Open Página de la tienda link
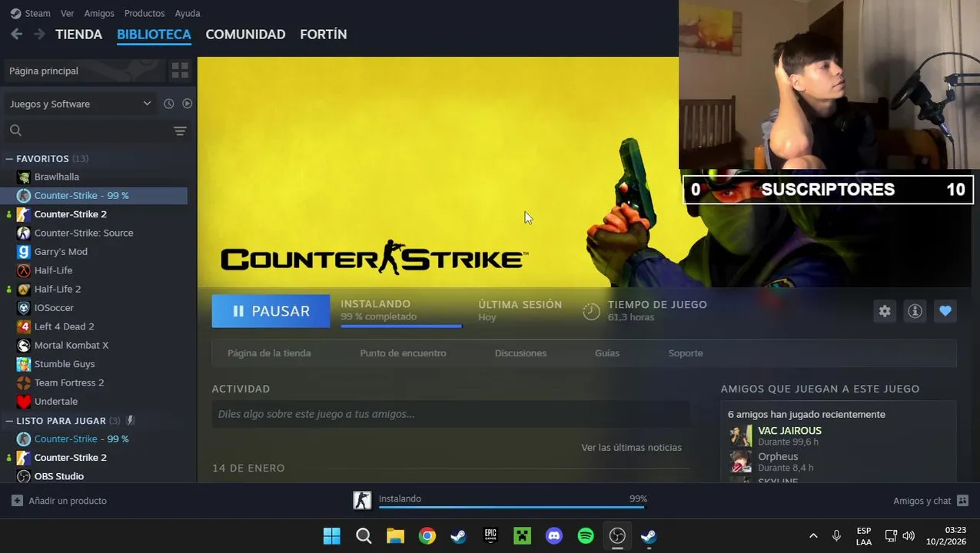 pos(269,353)
